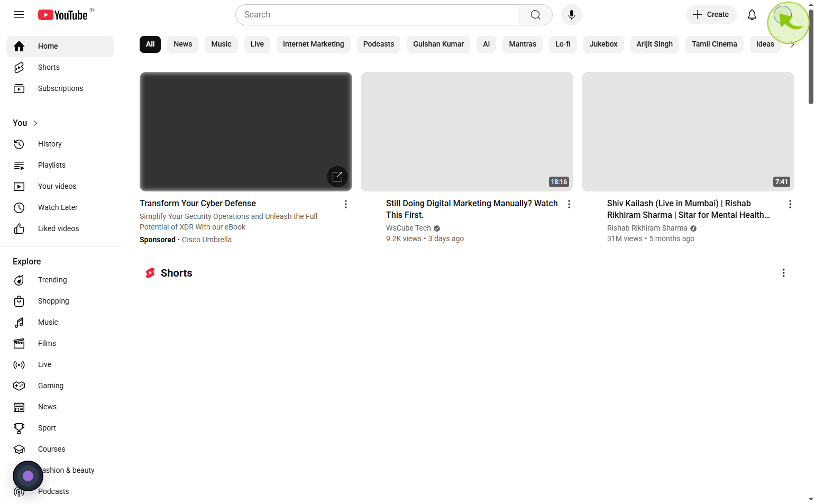Select the Mantras filter chip
Screen dimensions: 815x504
click(x=523, y=44)
